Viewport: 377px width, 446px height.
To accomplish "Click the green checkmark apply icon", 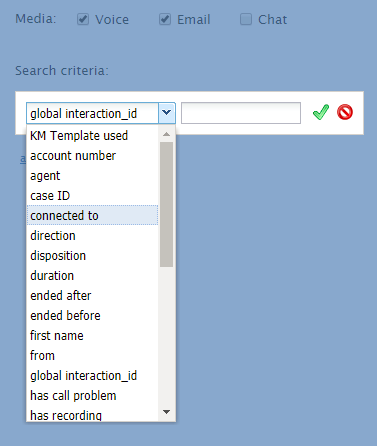I will point(321,112).
